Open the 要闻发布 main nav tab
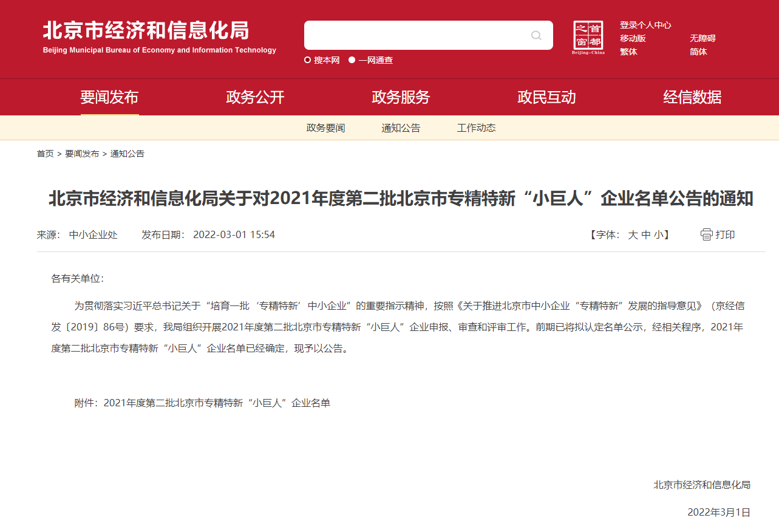 [110, 97]
